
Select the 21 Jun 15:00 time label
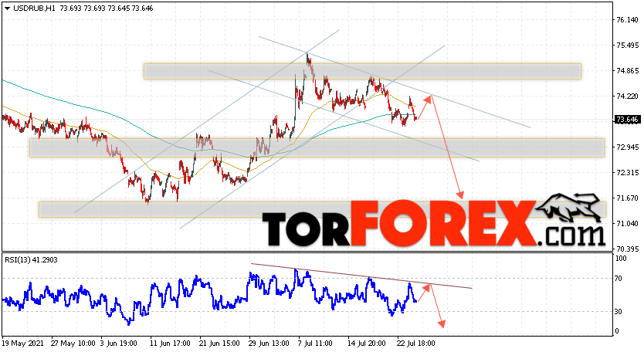(220, 343)
